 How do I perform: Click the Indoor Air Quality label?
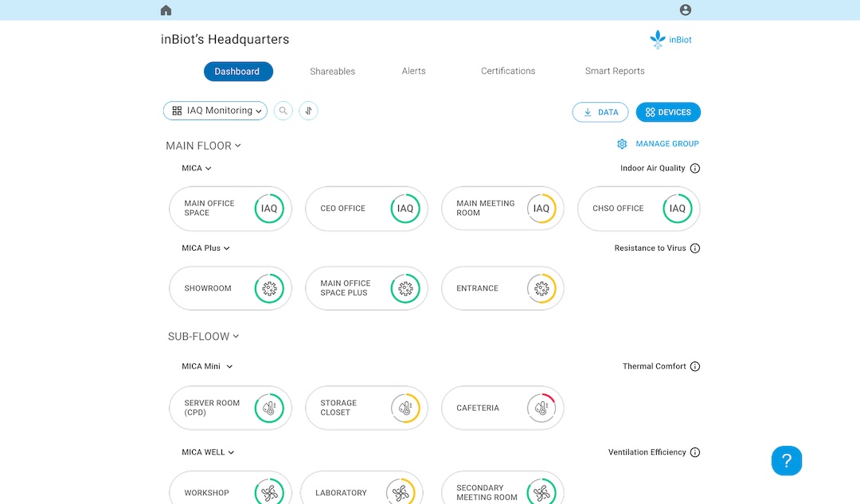653,168
